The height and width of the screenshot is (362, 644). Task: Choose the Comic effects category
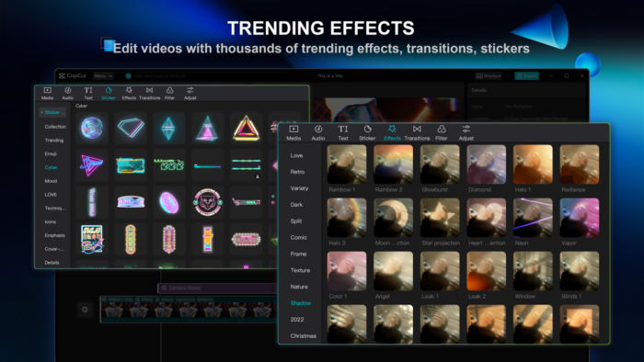[299, 237]
